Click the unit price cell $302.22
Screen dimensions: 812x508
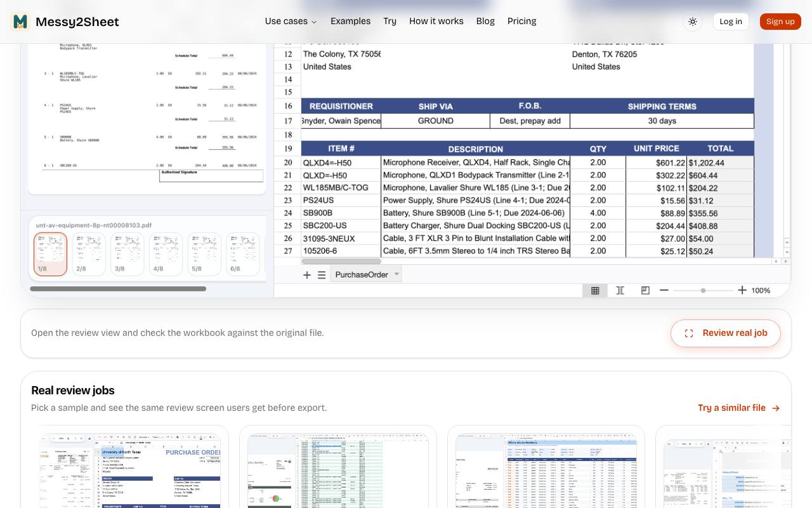coord(657,175)
